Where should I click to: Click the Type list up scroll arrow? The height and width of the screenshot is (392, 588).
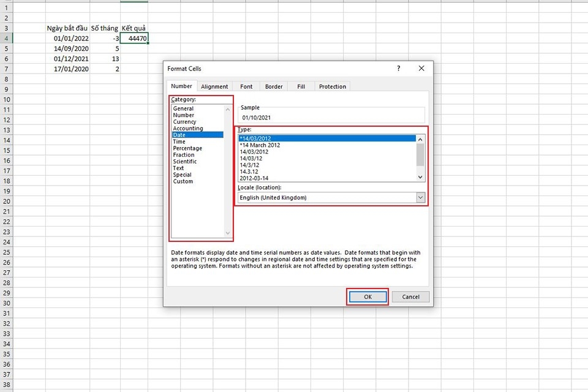click(x=420, y=139)
